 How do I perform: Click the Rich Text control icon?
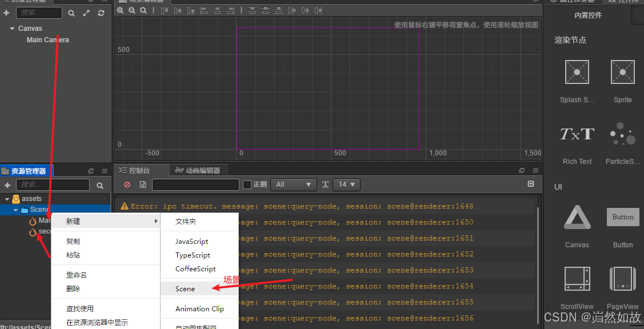[x=577, y=134]
